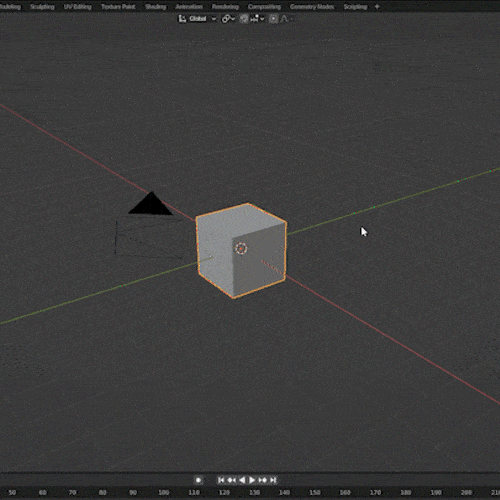Switch to the Animation workspace tab
This screenshot has width=500, height=500.
[189, 7]
